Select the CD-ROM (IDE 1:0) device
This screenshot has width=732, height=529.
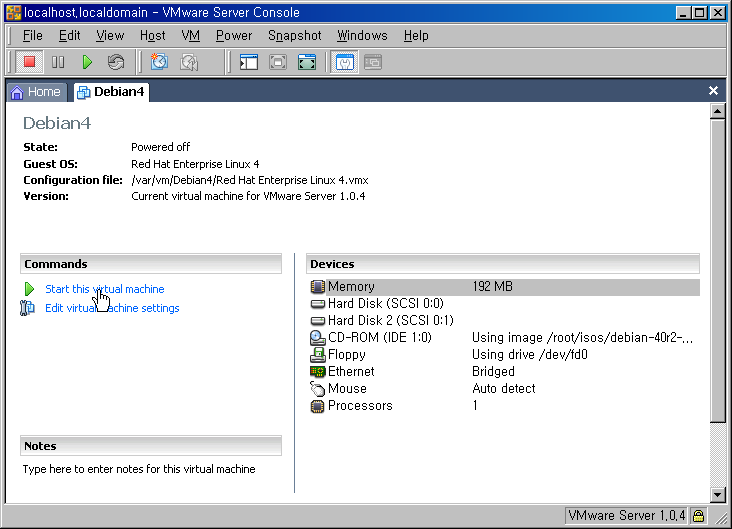(x=379, y=338)
